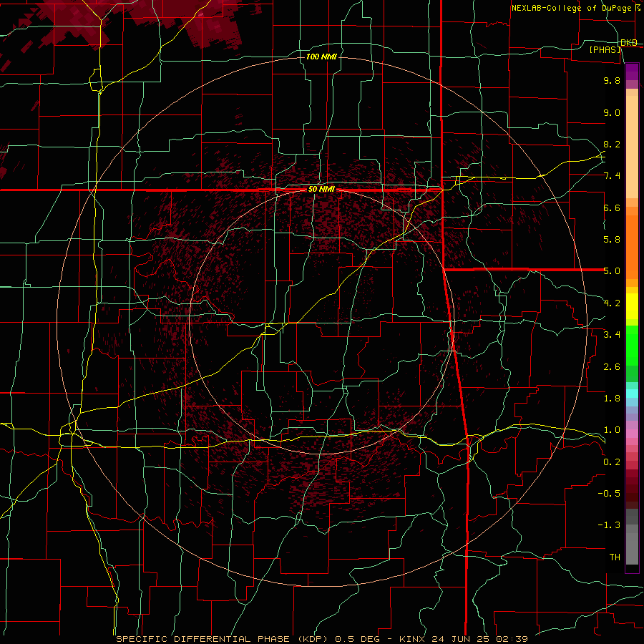This screenshot has height=644, width=644.
Task: Click the 9.8 value on color scale
Action: click(x=612, y=80)
